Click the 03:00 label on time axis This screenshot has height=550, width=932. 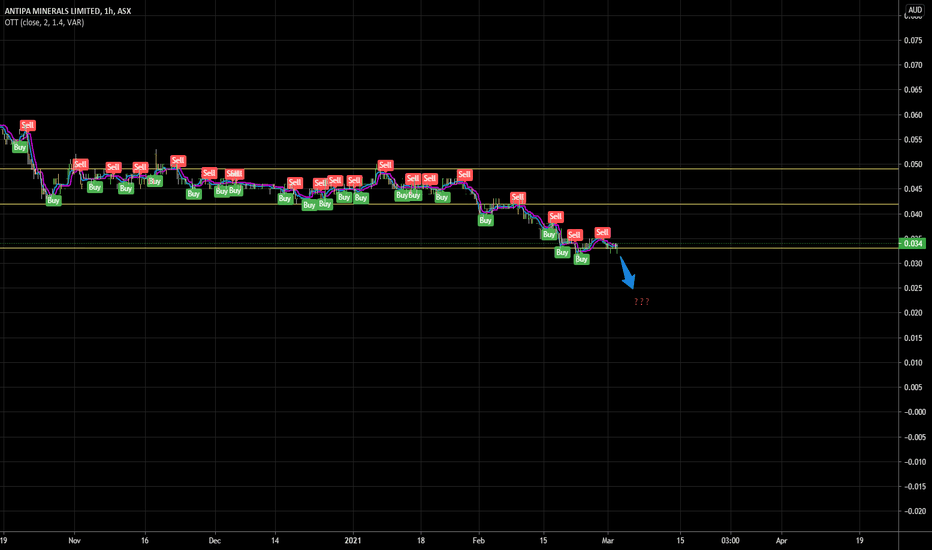pyautogui.click(x=731, y=540)
